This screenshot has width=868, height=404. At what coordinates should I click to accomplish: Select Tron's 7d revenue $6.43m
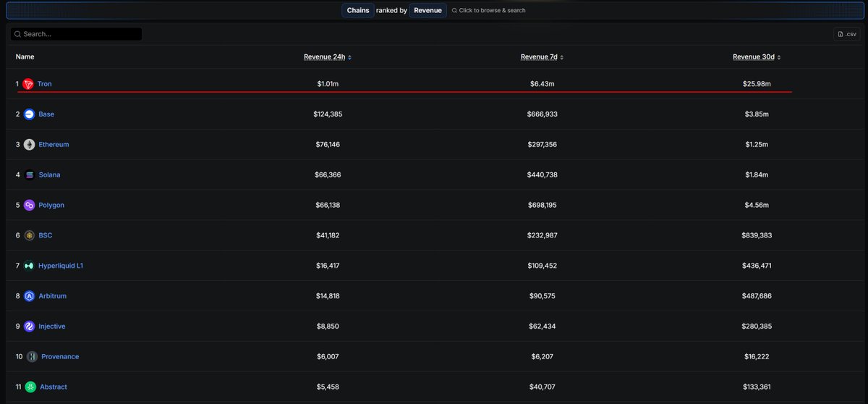[542, 84]
